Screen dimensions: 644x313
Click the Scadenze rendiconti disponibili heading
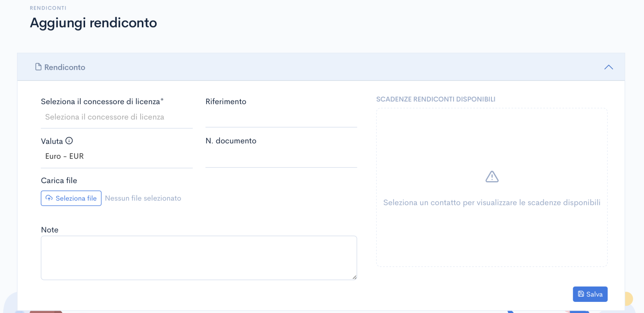pyautogui.click(x=435, y=99)
